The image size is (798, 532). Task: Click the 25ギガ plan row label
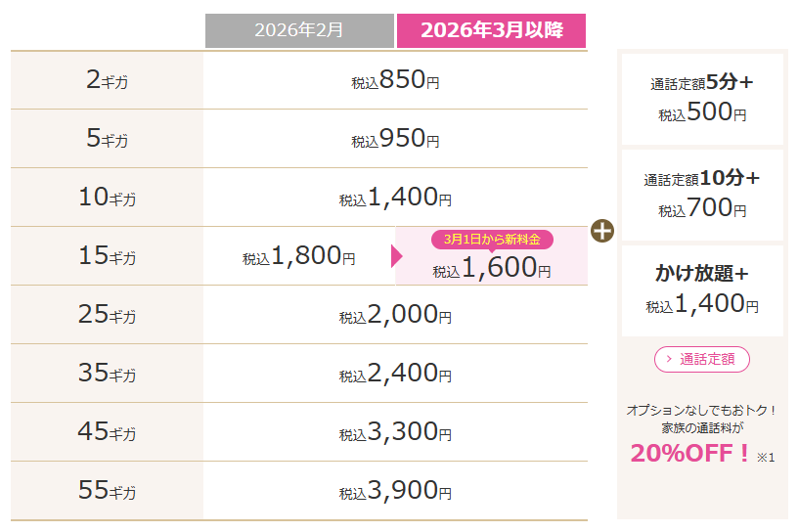(107, 315)
